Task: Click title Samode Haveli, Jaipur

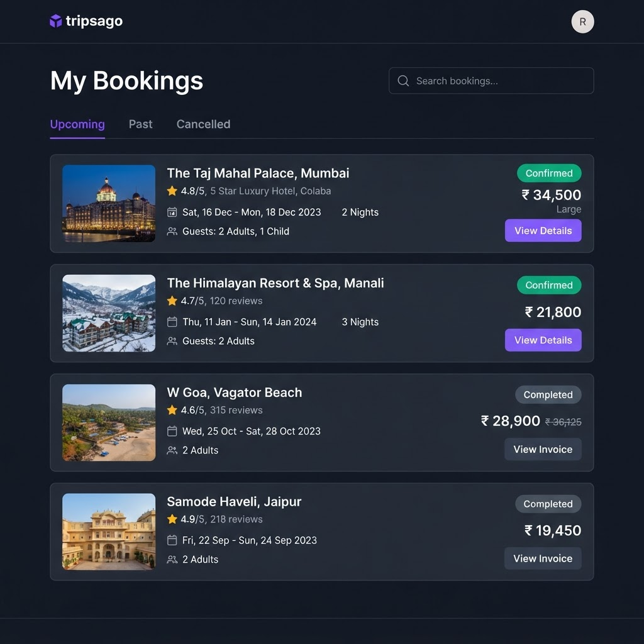Action: click(234, 502)
